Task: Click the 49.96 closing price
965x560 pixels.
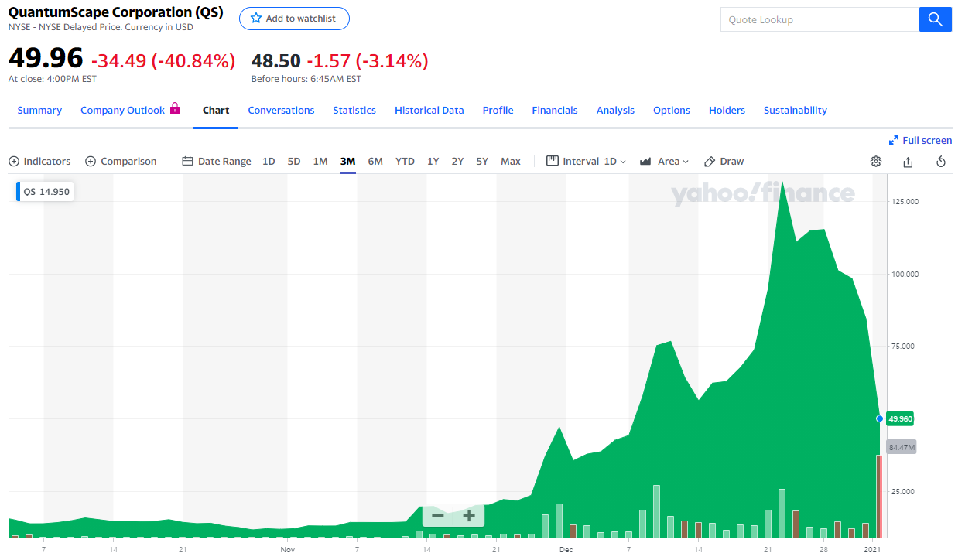Action: click(46, 59)
